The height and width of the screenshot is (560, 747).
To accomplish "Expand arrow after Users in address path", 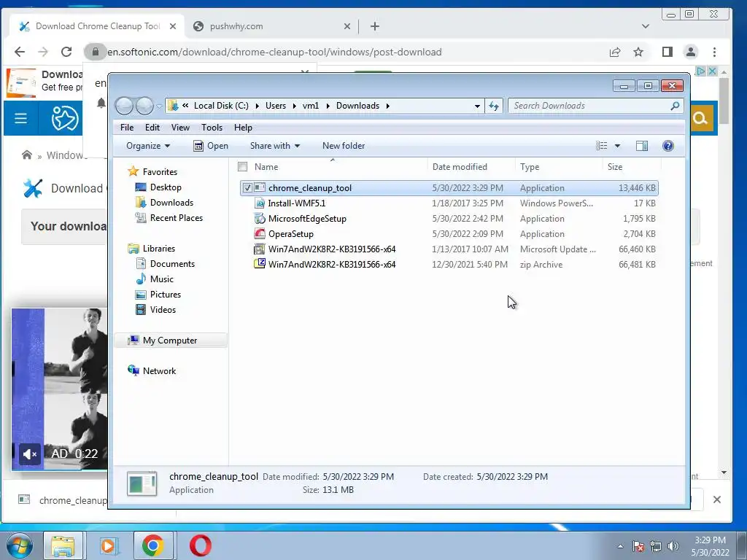I will point(294,106).
